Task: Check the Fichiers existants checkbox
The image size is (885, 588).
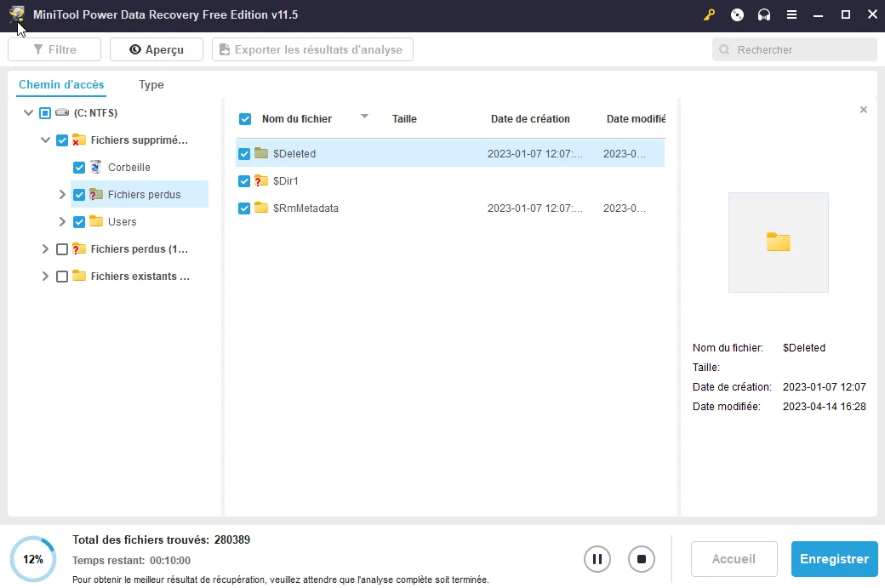Action: [x=62, y=276]
